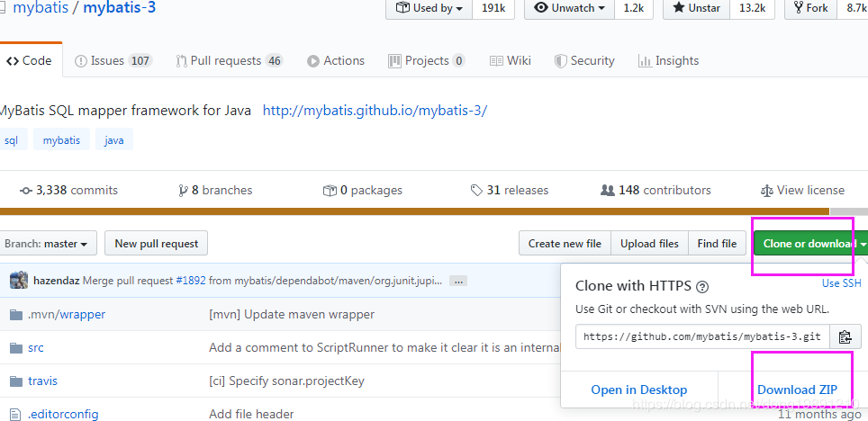Open the mybatis.github.io/mybatis-3 homepage link
The width and height of the screenshot is (868, 421).
click(x=375, y=110)
